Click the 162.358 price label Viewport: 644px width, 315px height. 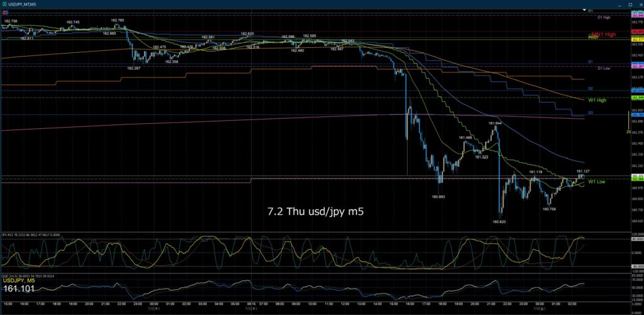point(172,62)
